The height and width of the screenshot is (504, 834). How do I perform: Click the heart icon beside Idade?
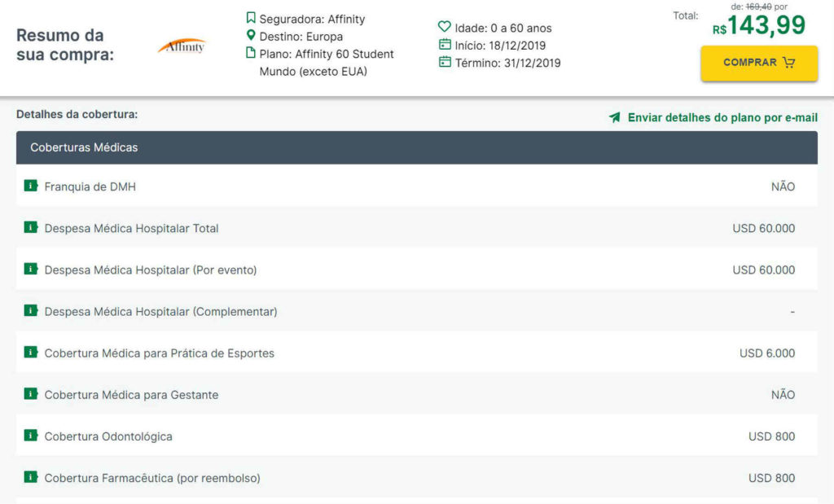coord(444,27)
